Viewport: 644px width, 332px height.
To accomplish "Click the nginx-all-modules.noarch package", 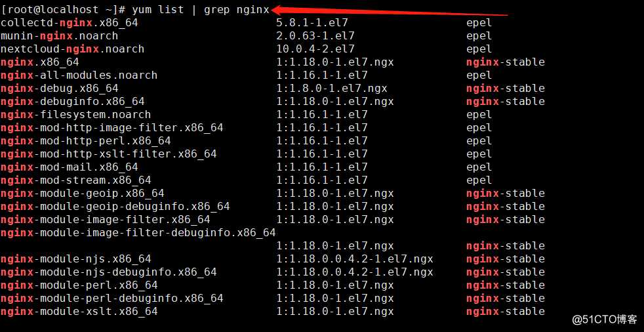I will [79, 75].
